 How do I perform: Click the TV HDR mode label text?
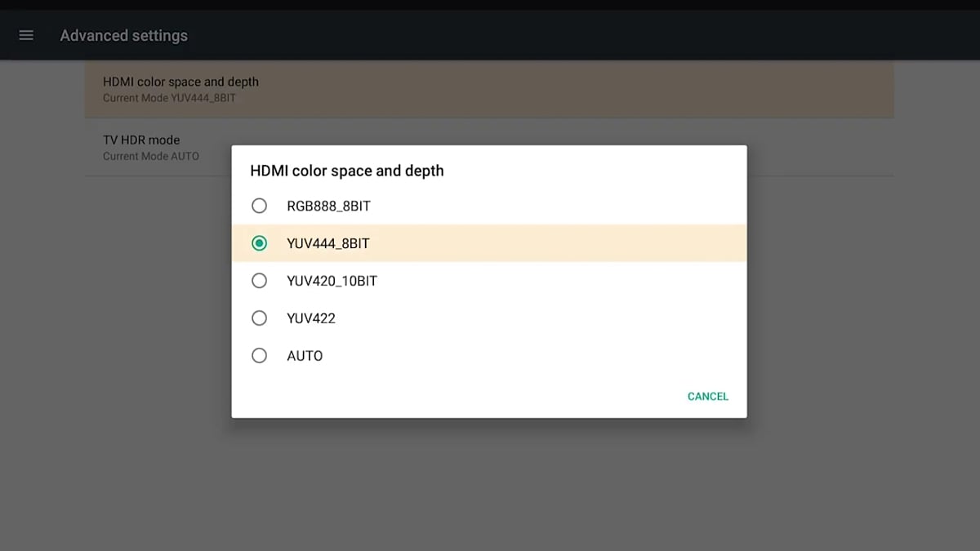tap(141, 140)
